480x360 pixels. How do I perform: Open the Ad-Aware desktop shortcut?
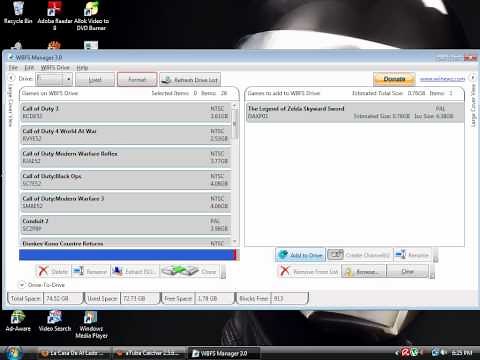(x=18, y=321)
